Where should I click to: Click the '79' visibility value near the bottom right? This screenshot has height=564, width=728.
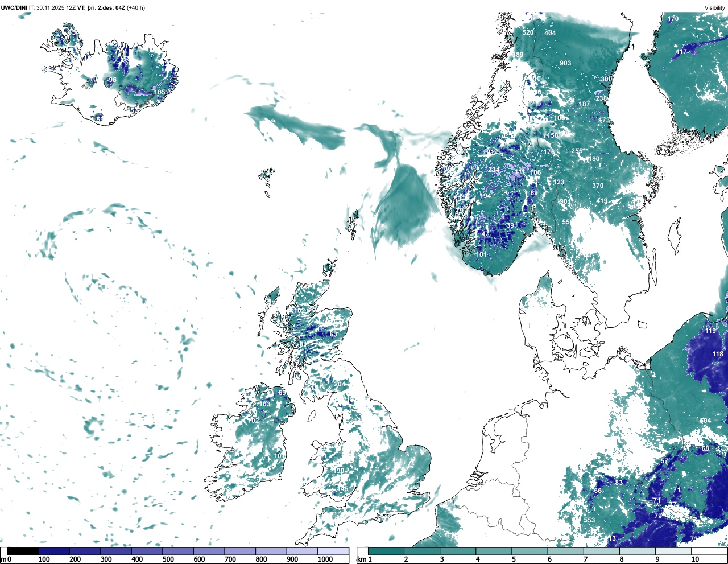[658, 517]
